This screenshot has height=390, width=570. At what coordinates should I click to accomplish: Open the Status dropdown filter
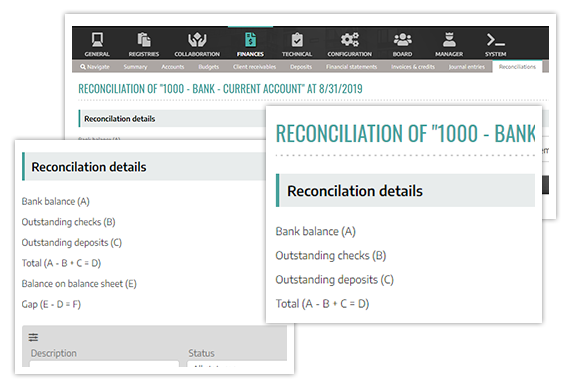(237, 364)
